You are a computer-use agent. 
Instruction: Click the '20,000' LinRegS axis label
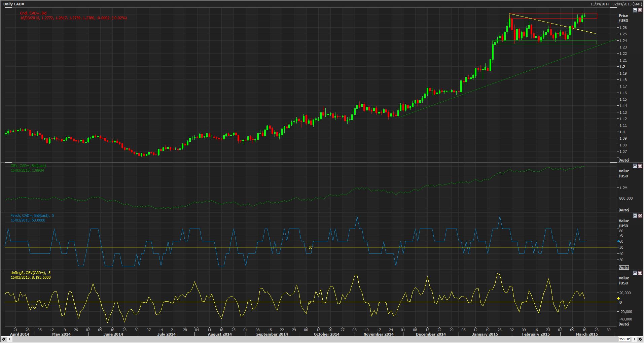(625, 293)
